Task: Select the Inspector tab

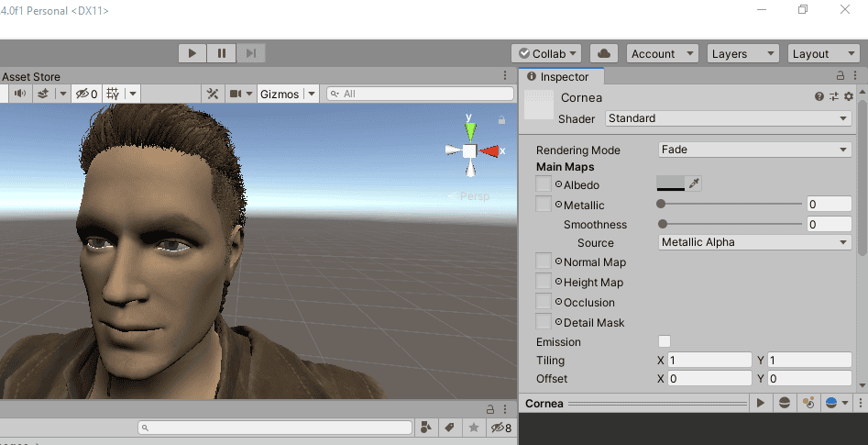Action: coord(560,76)
